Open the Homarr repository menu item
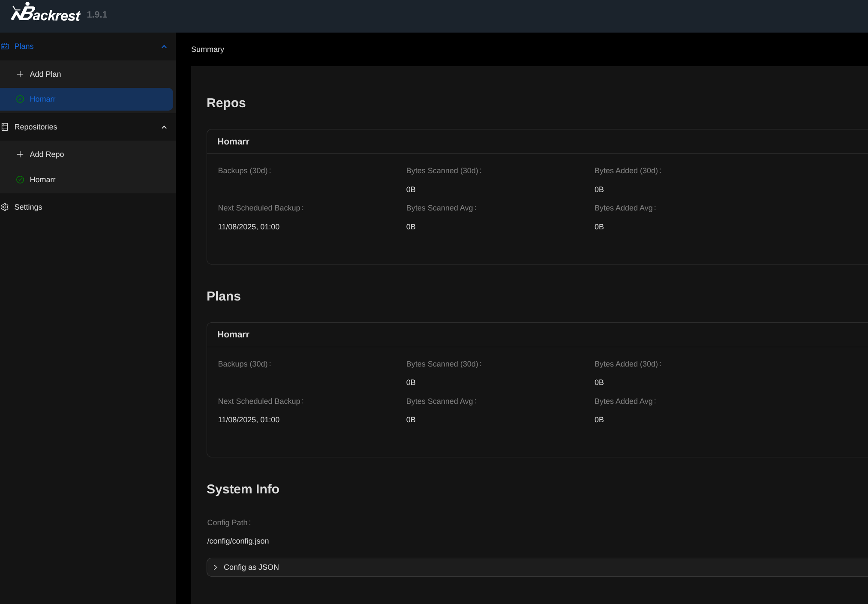The width and height of the screenshot is (868, 604). coord(42,180)
